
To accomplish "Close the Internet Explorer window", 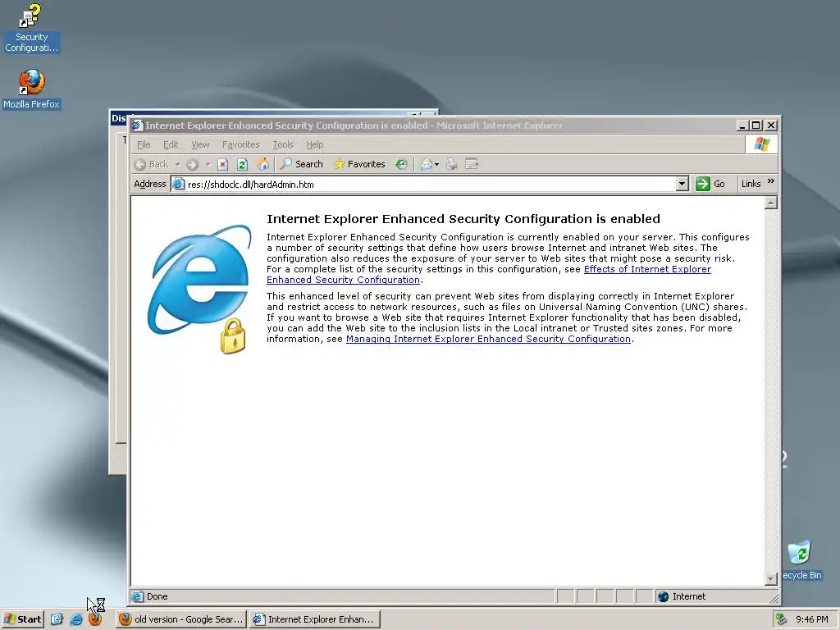I will pyautogui.click(x=771, y=126).
